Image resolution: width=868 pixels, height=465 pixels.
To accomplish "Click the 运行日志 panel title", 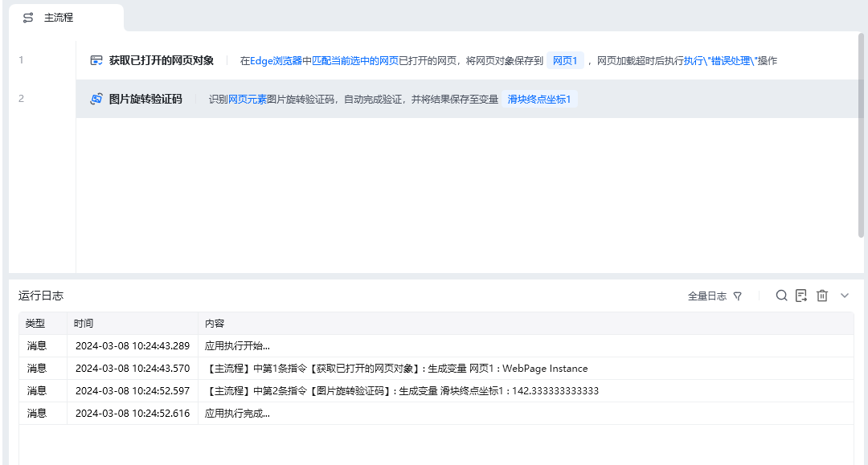I will click(x=41, y=296).
